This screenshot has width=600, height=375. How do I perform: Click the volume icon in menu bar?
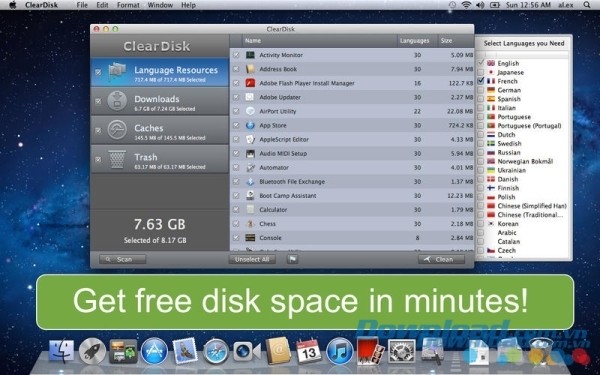480,5
